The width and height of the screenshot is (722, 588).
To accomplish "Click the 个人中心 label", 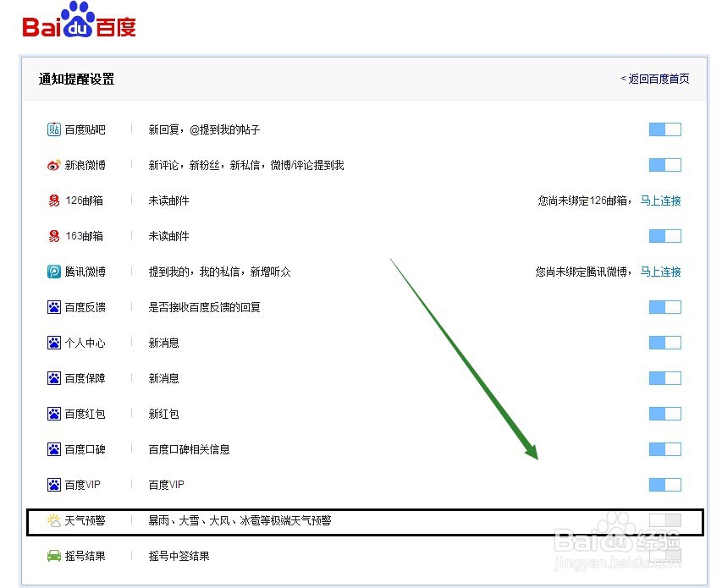I will coord(85,343).
